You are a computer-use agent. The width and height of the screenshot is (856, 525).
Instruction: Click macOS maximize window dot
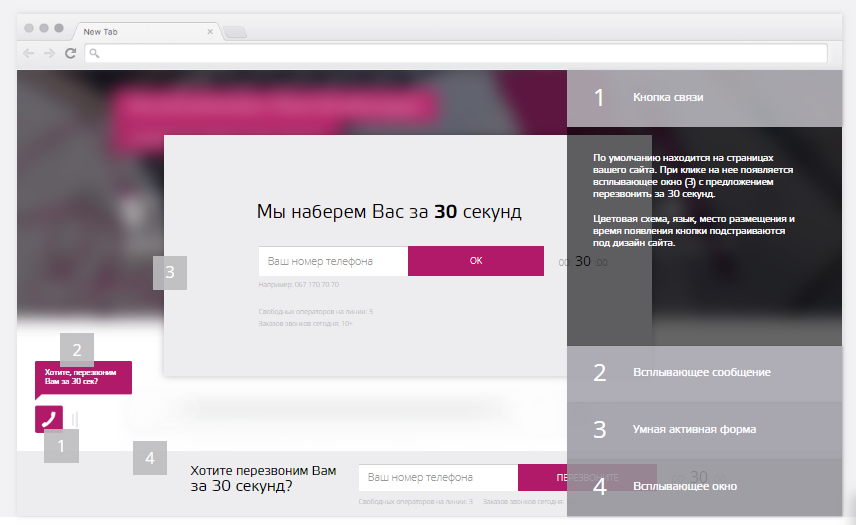59,28
